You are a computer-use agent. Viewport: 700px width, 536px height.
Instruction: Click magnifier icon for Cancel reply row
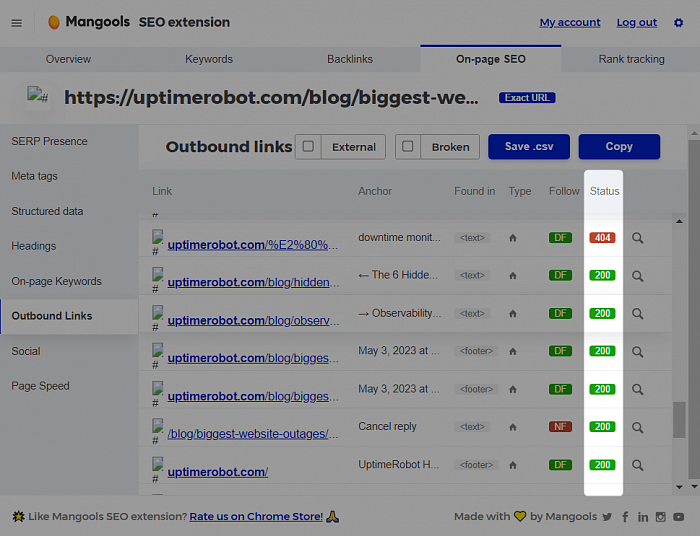[x=637, y=427]
